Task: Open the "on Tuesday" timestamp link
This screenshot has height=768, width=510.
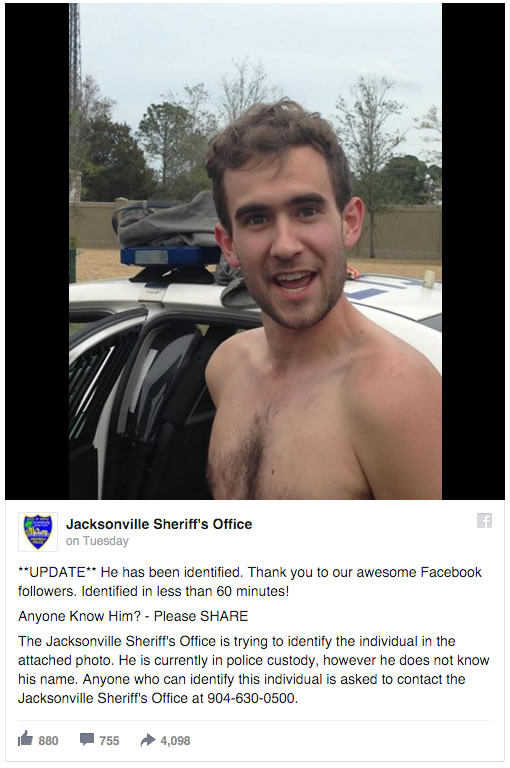Action: click(x=97, y=541)
